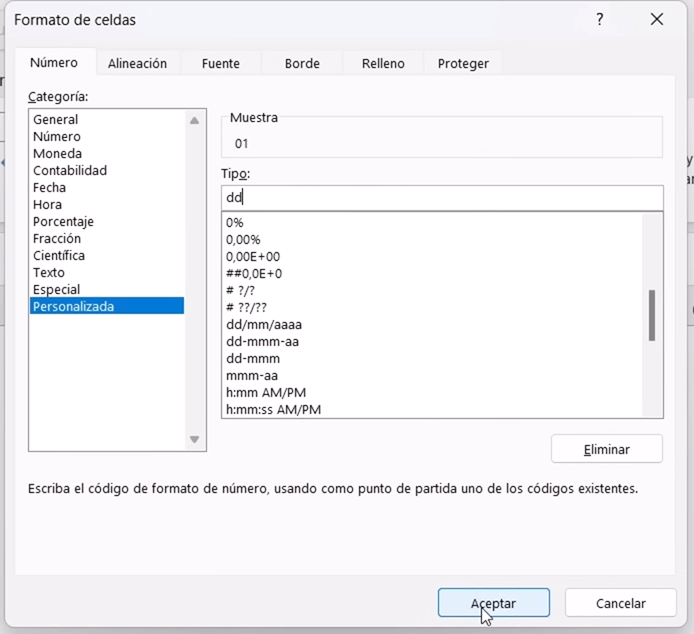This screenshot has width=694, height=634.
Task: Choose Número in the category list
Action: pos(107,136)
